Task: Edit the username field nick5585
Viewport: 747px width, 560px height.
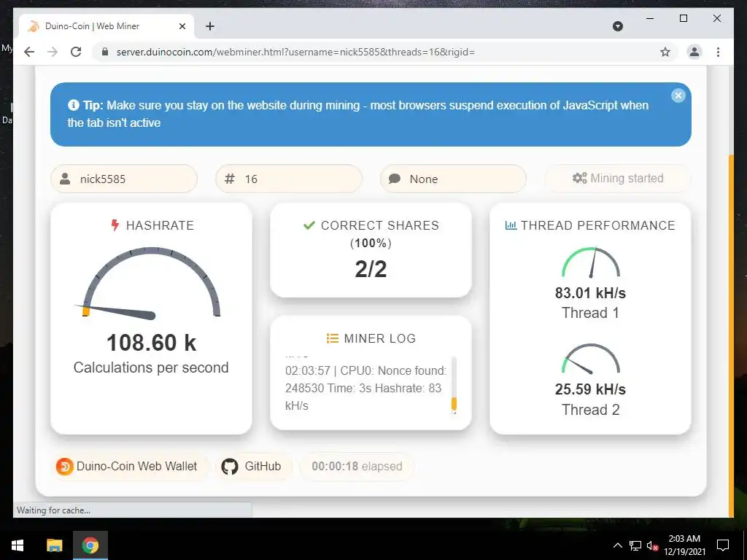Action: (124, 179)
